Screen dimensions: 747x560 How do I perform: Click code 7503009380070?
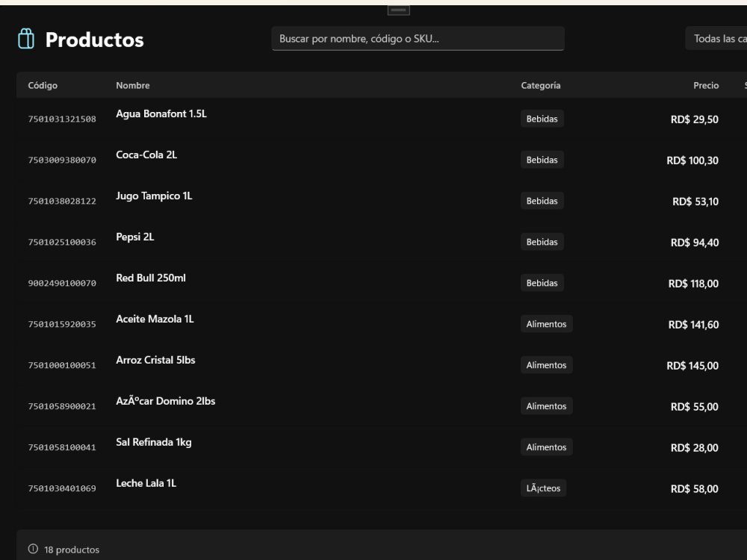tap(62, 160)
